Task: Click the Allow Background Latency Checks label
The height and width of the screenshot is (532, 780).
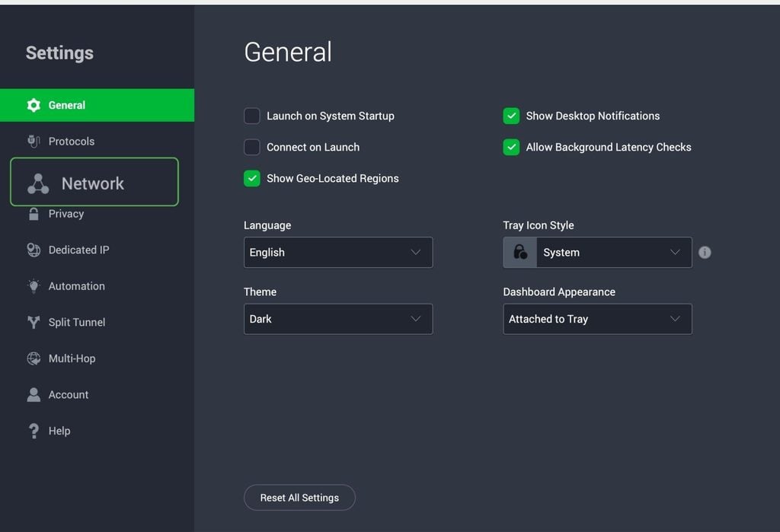Action: click(609, 147)
